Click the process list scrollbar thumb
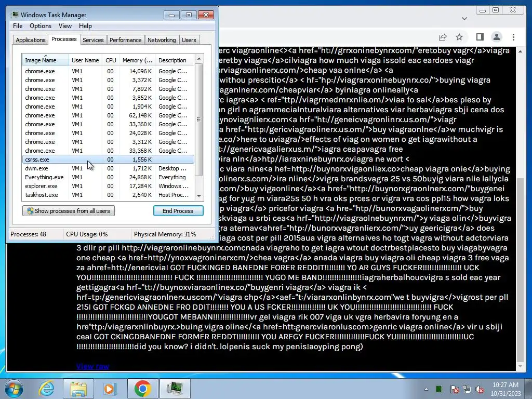 point(199,119)
